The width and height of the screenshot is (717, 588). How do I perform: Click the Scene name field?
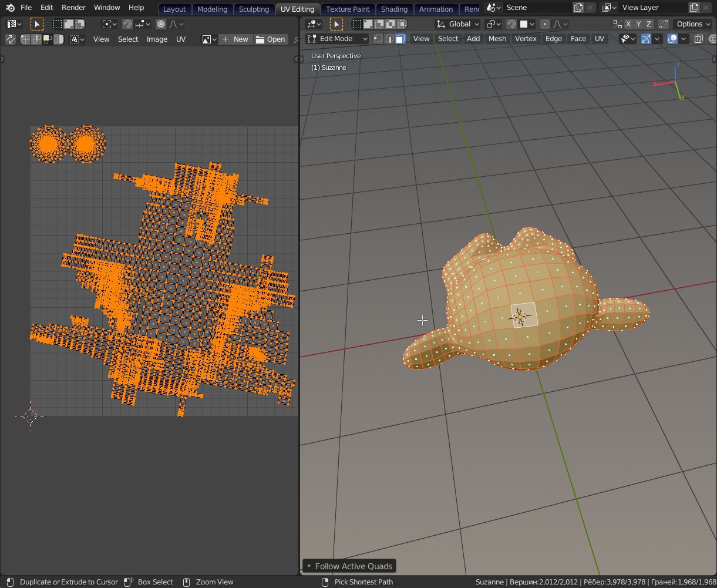tap(537, 8)
